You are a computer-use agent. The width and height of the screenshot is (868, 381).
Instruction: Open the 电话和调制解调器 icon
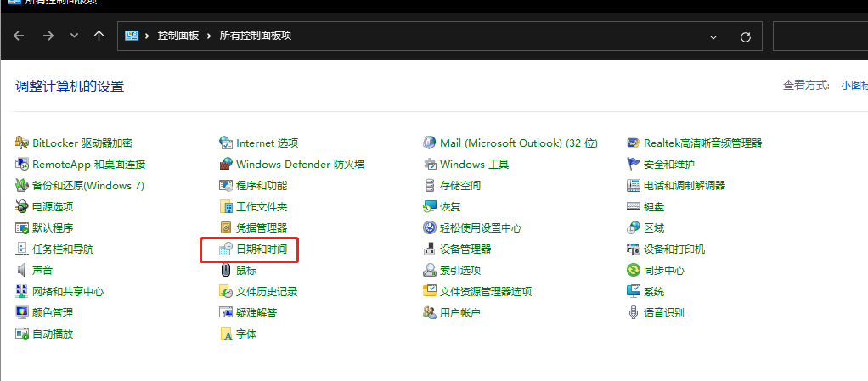(634, 185)
